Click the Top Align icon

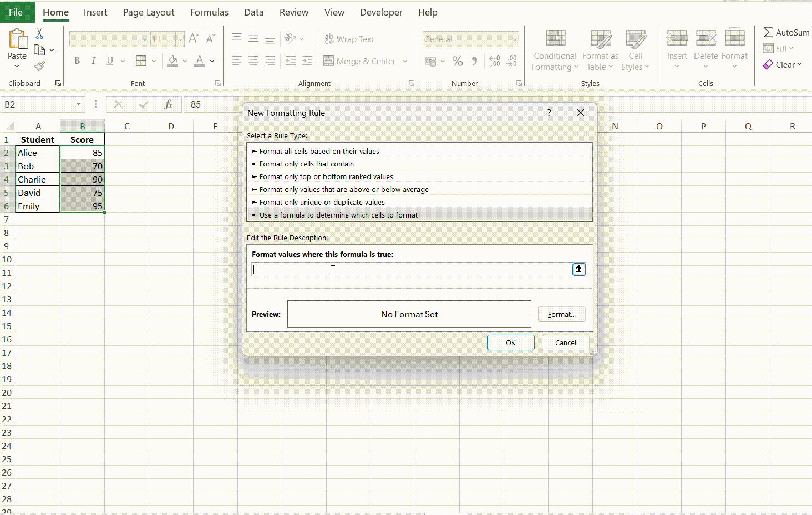(x=237, y=38)
